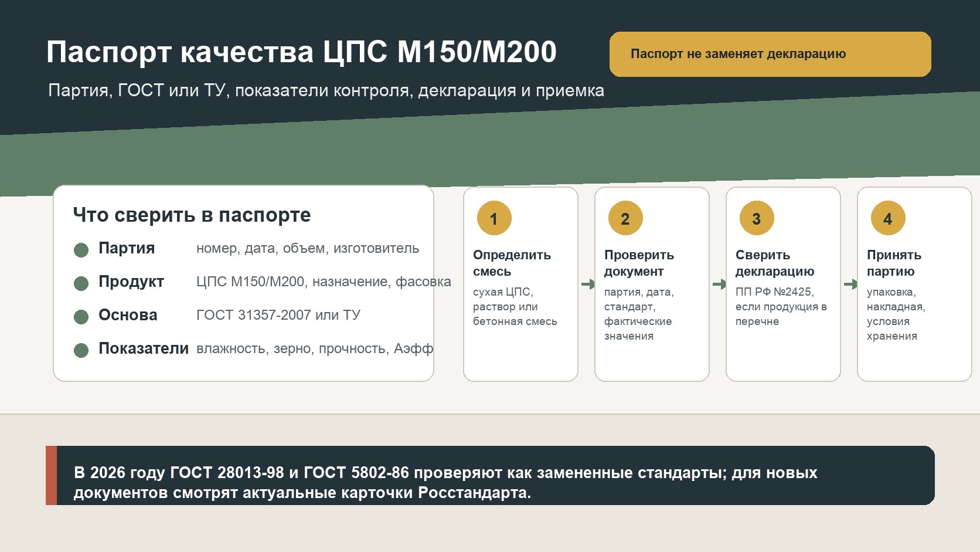Image resolution: width=980 pixels, height=552 pixels.
Task: Click description упаковка, накладная, условия хранения
Action: [x=896, y=314]
